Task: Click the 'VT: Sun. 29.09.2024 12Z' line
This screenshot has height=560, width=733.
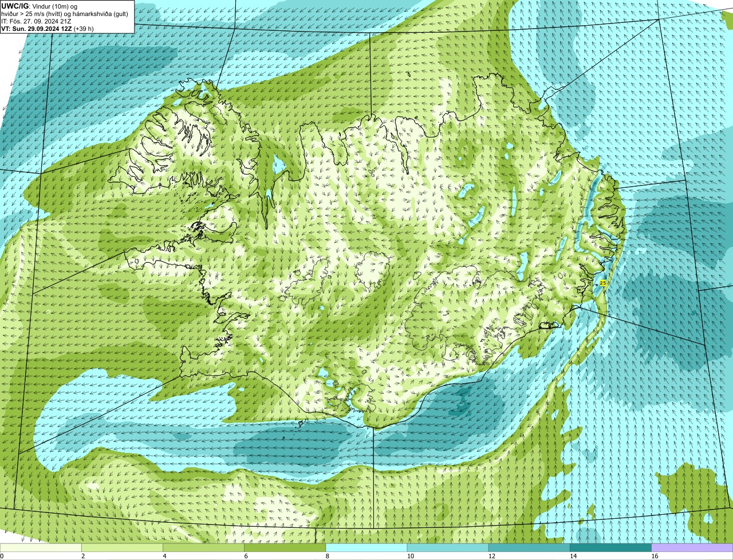Action: [48, 29]
